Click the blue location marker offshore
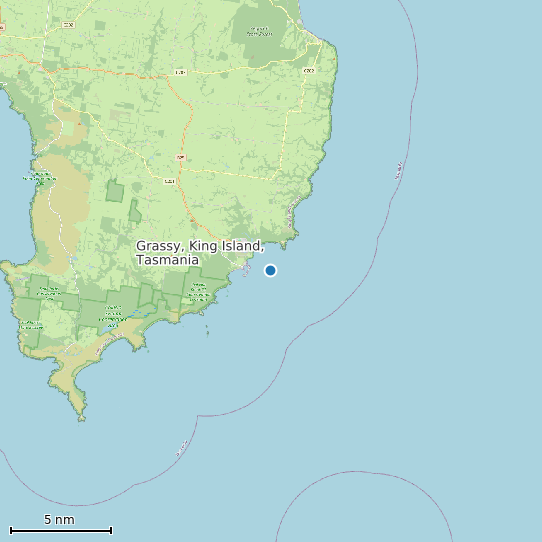 (270, 270)
